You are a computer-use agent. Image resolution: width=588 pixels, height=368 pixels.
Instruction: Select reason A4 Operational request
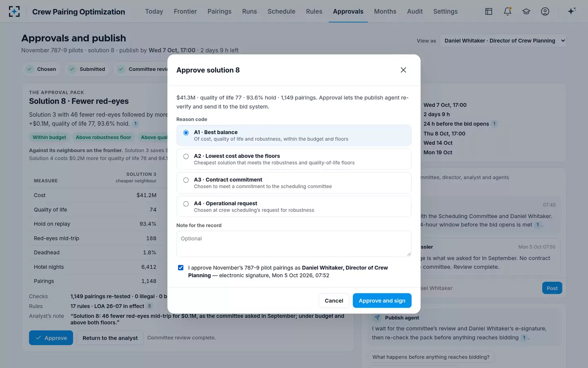click(x=294, y=206)
